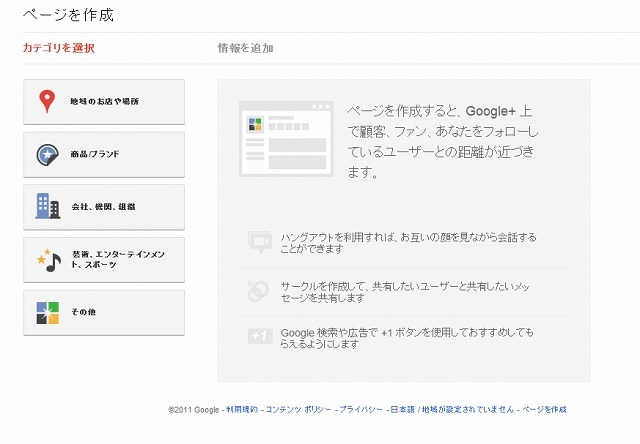Click the four-color squares icon beside その他
Image resolution: width=640 pixels, height=444 pixels.
tap(48, 313)
